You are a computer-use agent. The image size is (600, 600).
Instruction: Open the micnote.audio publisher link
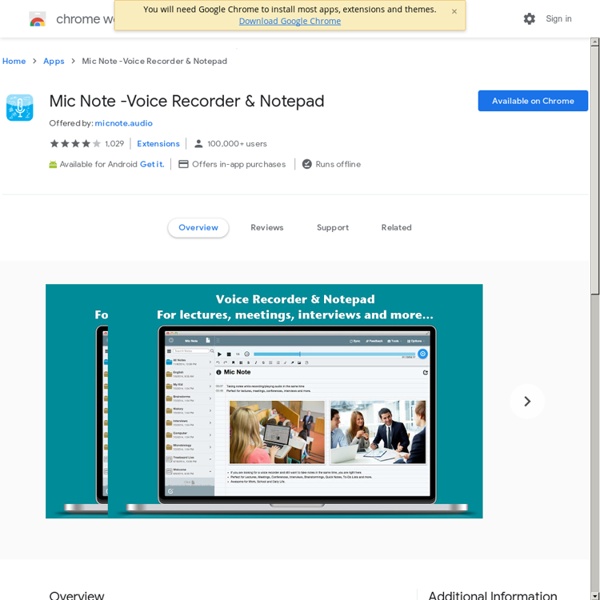point(123,123)
